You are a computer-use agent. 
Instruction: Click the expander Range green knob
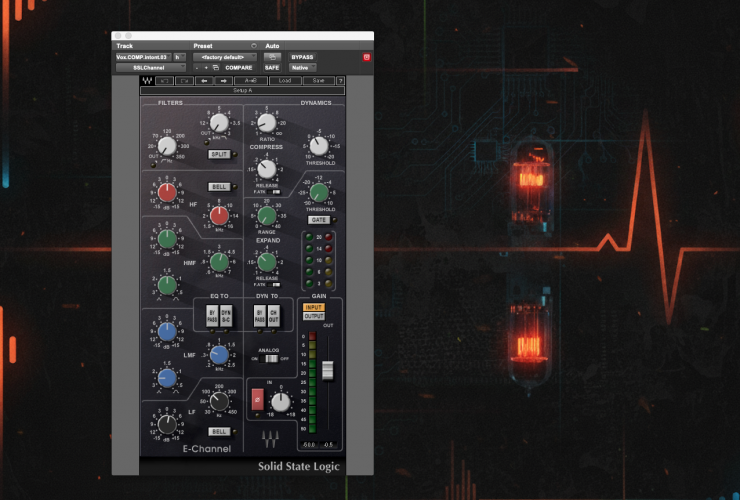coord(267,215)
